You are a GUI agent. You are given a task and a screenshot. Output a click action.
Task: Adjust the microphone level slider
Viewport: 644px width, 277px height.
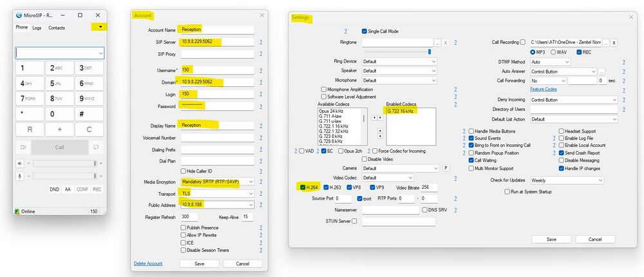coord(65,176)
